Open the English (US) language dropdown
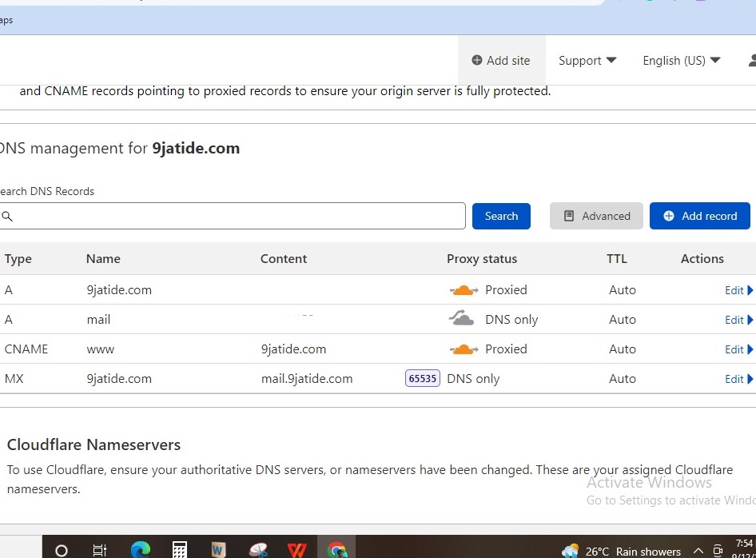This screenshot has height=558, width=756. pos(681,60)
